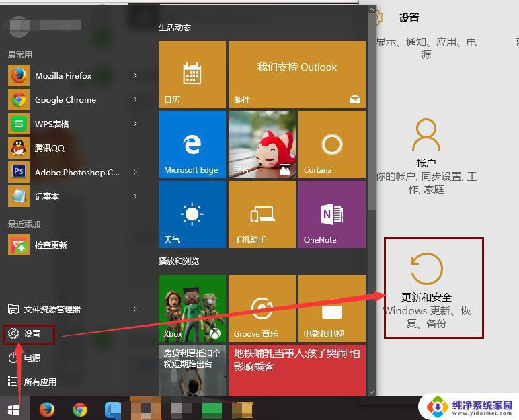This screenshot has height=420, width=519.
Task: Launch the OneNote tile
Action: pos(332,214)
